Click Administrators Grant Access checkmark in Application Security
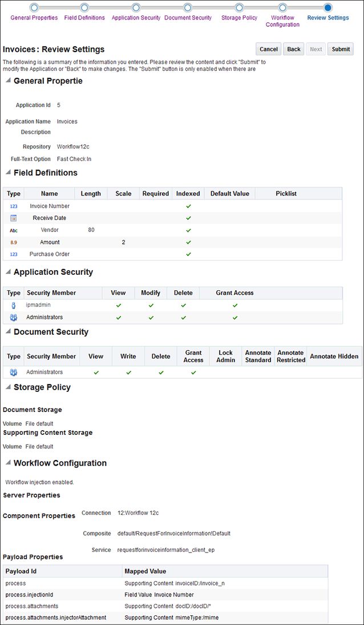364x625 pixels. click(x=235, y=318)
